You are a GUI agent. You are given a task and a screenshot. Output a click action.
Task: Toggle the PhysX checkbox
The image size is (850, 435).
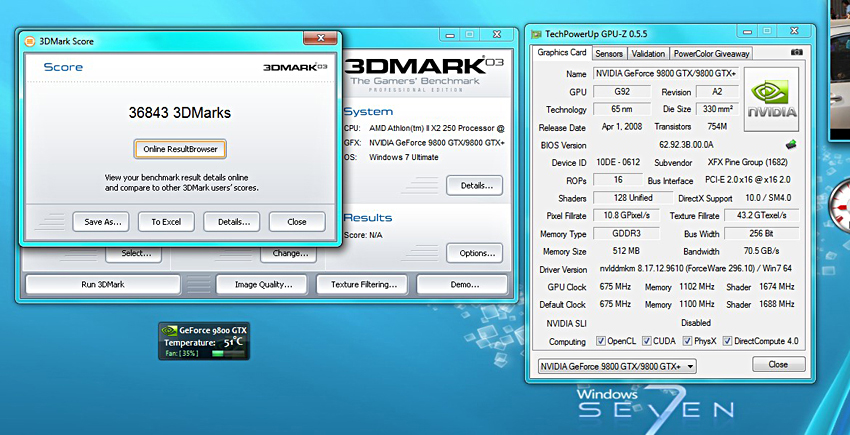(687, 341)
